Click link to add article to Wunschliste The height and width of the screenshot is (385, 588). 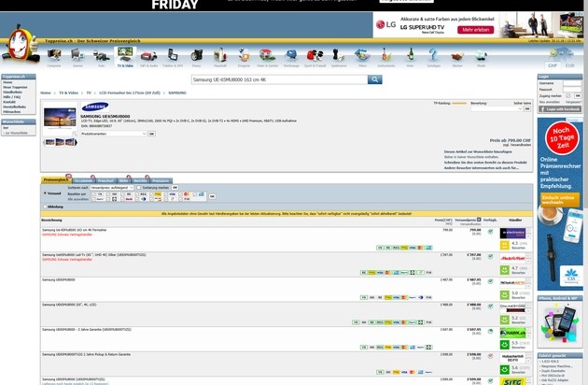478,151
